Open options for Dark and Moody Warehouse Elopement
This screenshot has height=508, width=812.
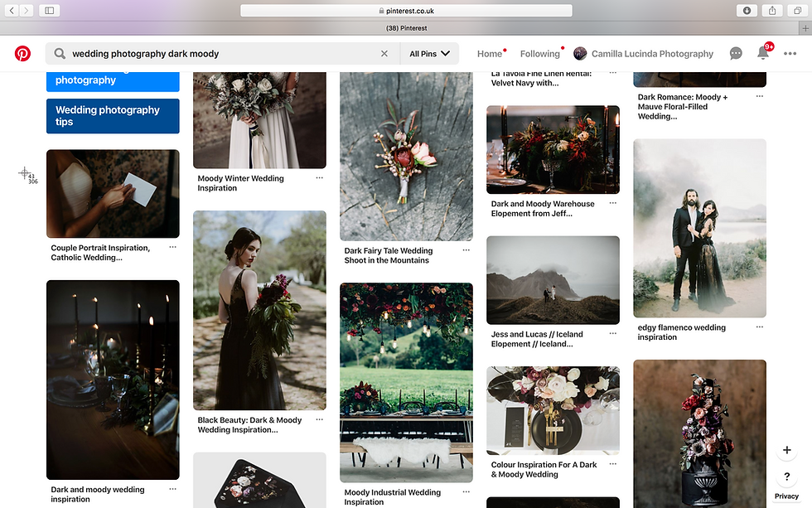pos(613,203)
